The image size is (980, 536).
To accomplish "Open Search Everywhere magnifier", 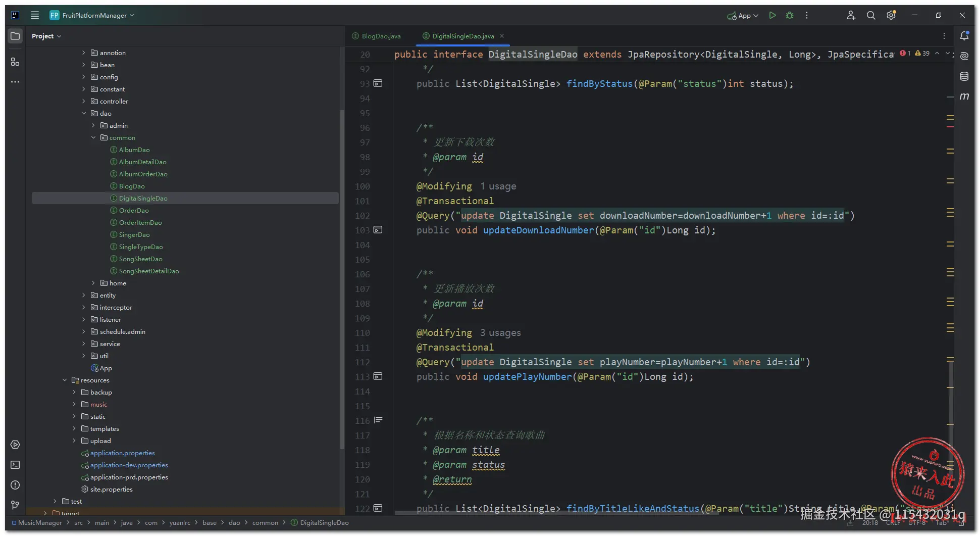I will pos(871,15).
